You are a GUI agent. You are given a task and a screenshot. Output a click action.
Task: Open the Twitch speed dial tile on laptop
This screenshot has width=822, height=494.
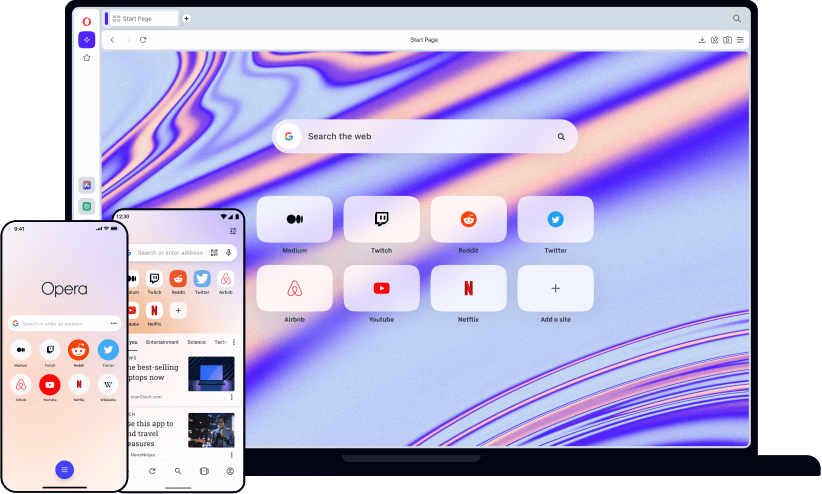(382, 219)
